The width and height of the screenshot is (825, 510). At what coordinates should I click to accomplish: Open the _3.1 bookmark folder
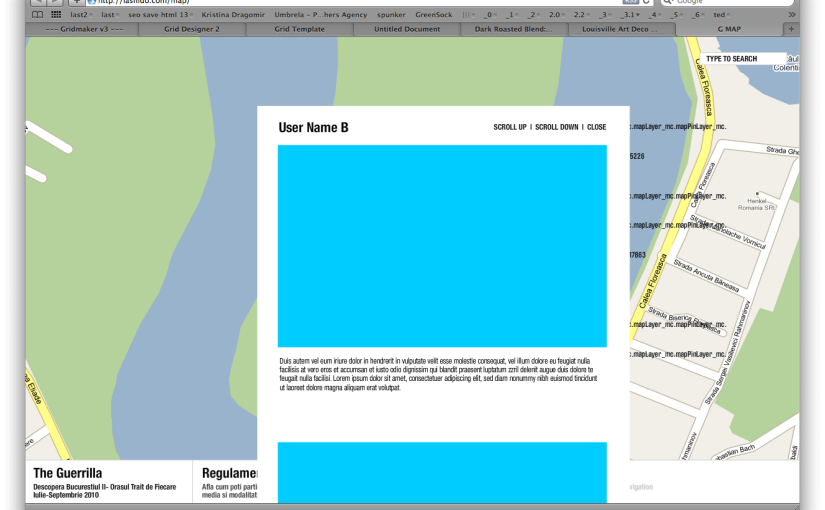[629, 15]
